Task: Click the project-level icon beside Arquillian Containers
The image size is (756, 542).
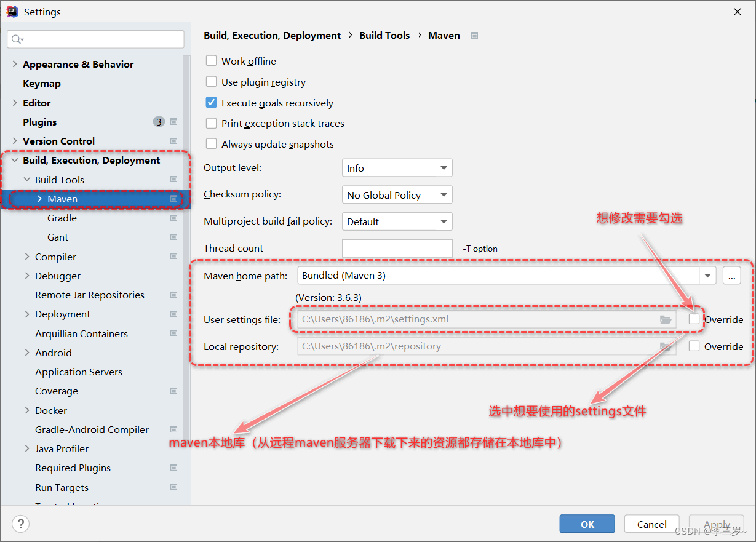Action: click(x=173, y=333)
